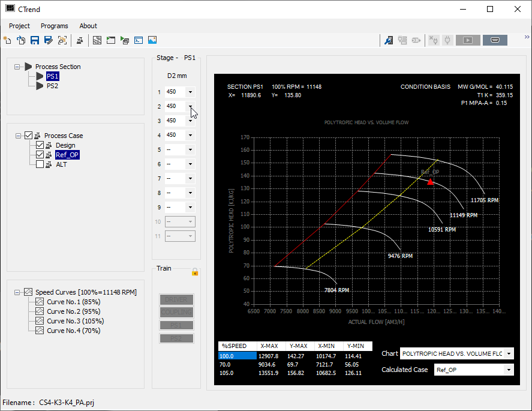Select the ALT process case
The image size is (532, 411).
click(x=61, y=164)
